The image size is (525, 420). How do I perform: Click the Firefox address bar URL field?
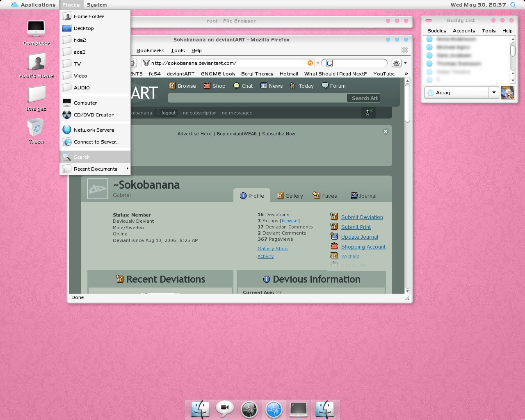228,63
